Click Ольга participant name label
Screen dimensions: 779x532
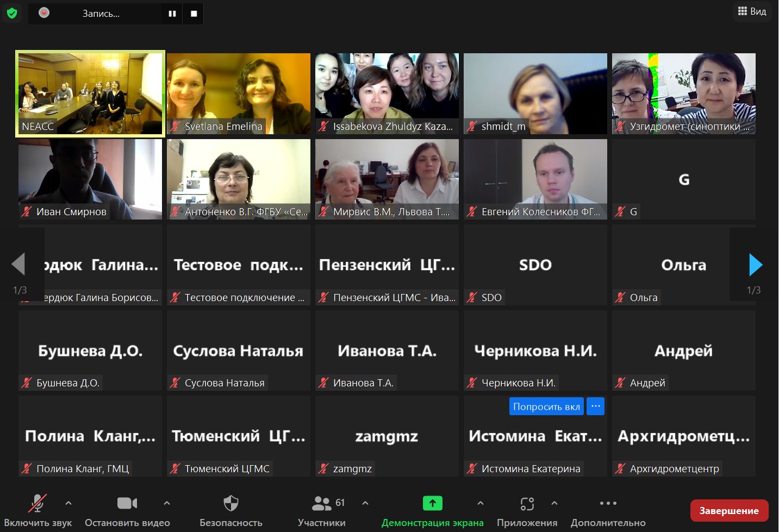coord(644,297)
